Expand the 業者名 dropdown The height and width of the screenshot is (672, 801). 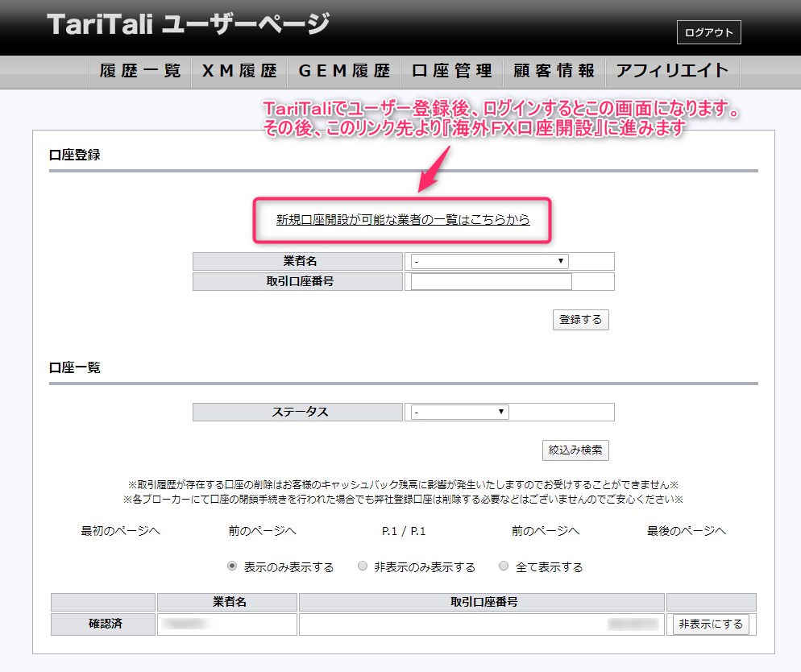pos(489,262)
